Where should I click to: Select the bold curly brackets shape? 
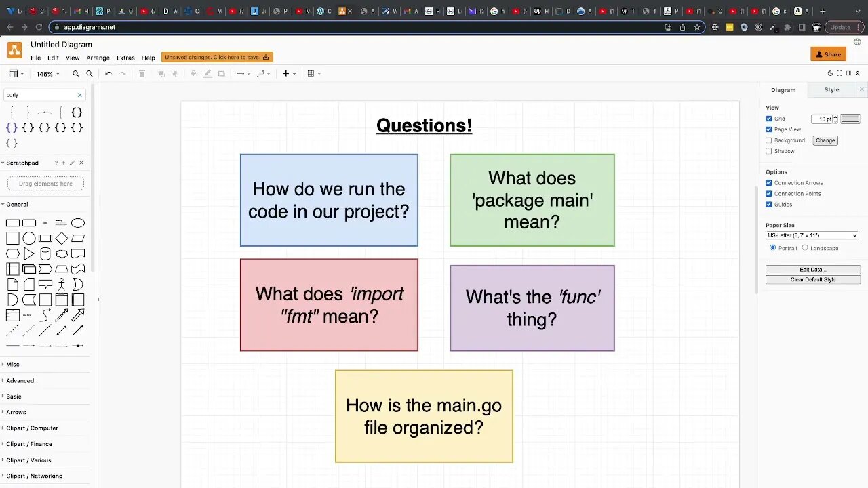pyautogui.click(x=77, y=113)
